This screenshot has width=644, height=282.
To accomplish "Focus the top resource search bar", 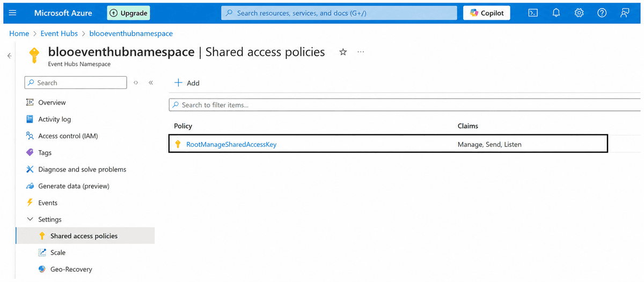I will [339, 13].
